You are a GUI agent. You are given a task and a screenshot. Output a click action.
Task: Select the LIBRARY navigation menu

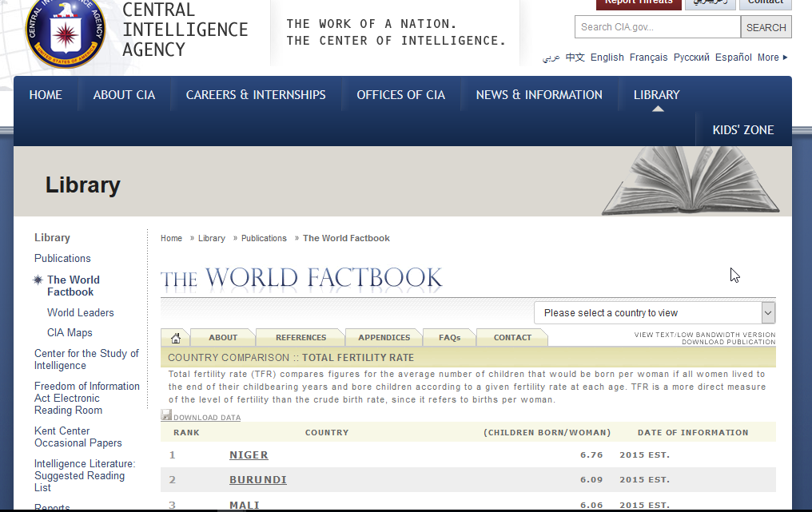click(657, 95)
